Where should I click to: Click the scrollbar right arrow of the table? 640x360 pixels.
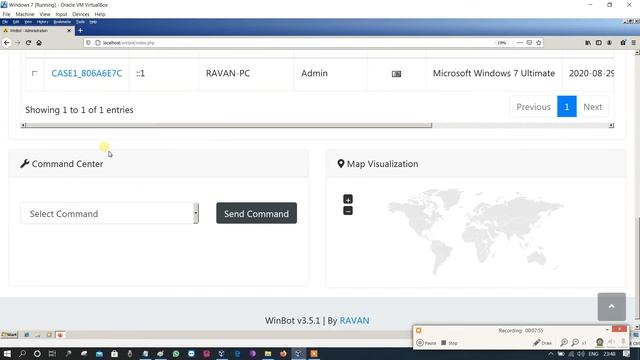611,125
